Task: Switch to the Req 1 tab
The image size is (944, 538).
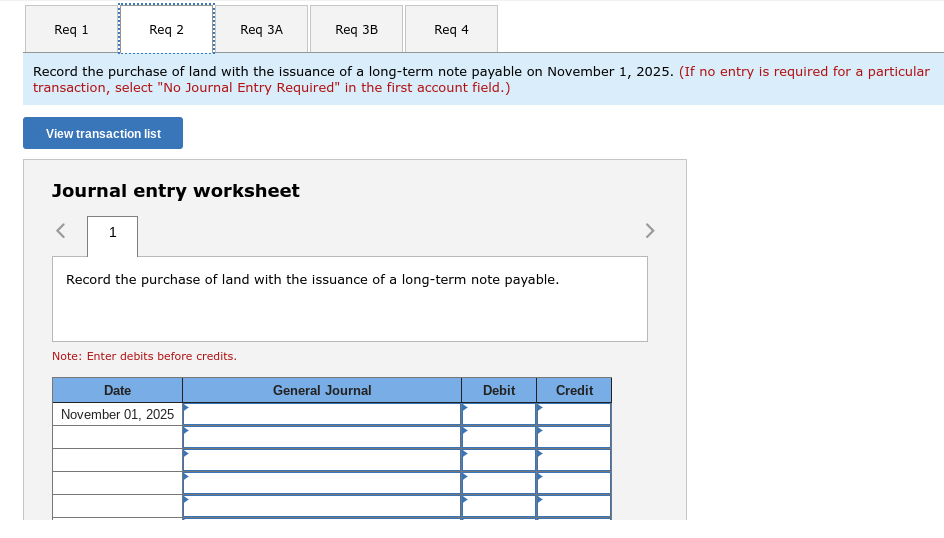Action: coord(71,29)
